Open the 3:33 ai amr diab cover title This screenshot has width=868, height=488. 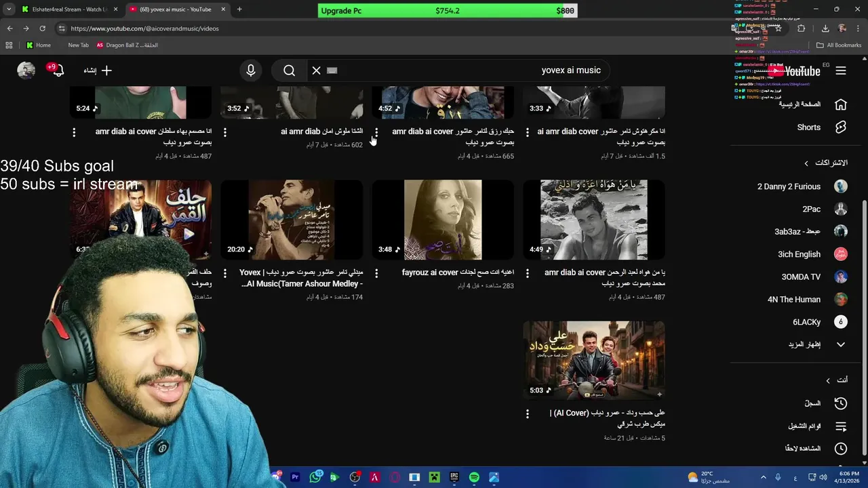pos(601,137)
